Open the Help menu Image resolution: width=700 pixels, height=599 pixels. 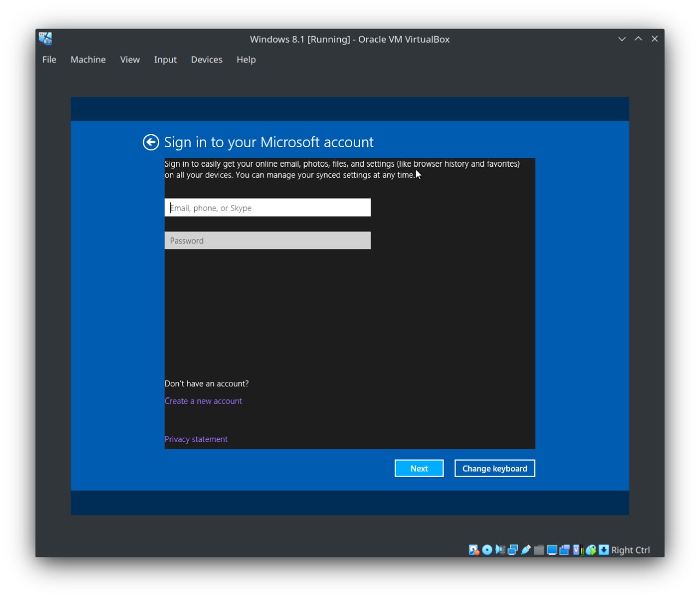click(246, 60)
